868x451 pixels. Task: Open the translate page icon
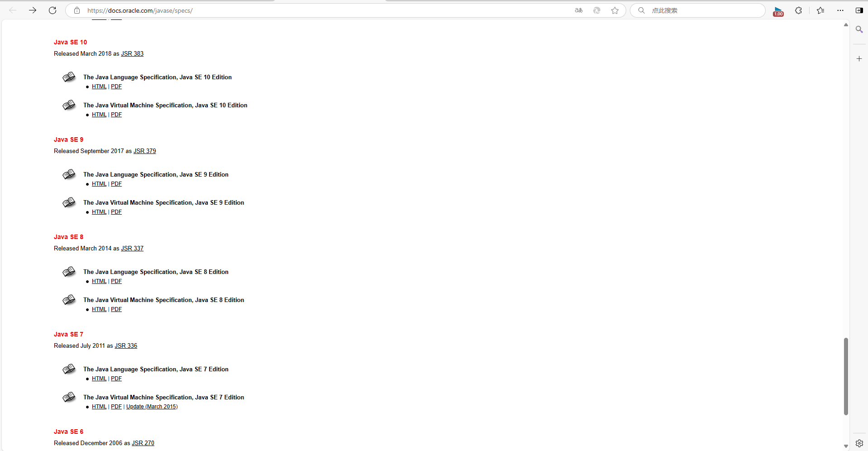pyautogui.click(x=579, y=10)
